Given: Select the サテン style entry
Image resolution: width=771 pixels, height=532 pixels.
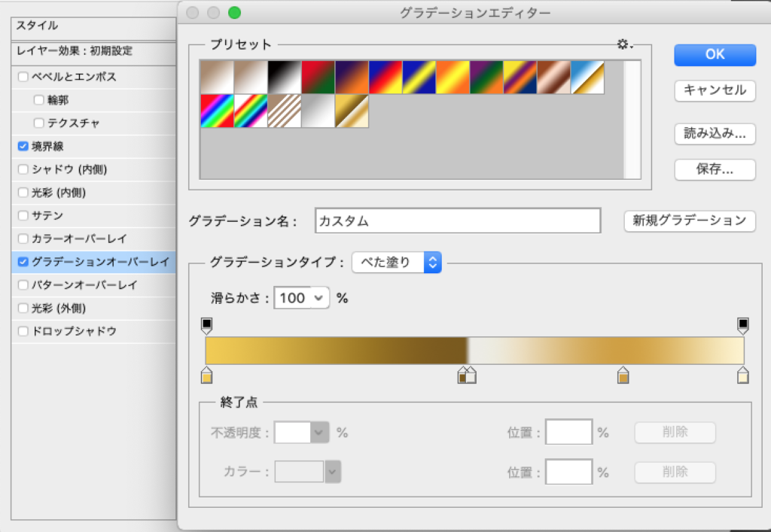Looking at the screenshot, I should pos(47,215).
